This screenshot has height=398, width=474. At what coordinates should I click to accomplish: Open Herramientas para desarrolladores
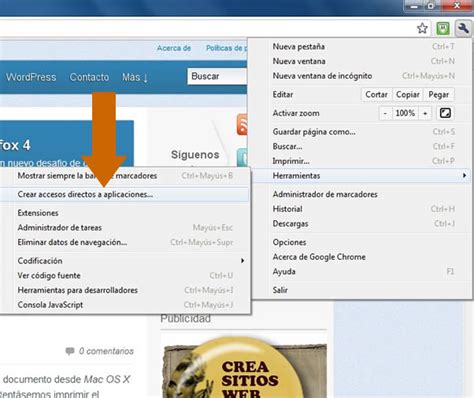tap(124, 290)
